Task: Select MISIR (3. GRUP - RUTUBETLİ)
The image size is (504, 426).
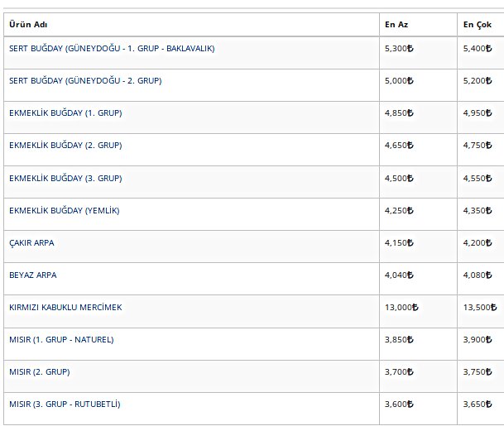Action: pyautogui.click(x=65, y=404)
